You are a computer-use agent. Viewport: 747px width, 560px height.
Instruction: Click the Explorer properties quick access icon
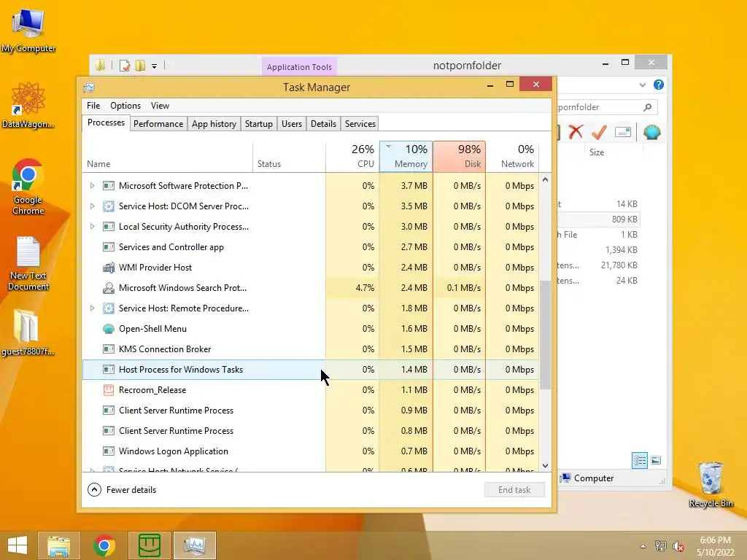pyautogui.click(x=125, y=66)
